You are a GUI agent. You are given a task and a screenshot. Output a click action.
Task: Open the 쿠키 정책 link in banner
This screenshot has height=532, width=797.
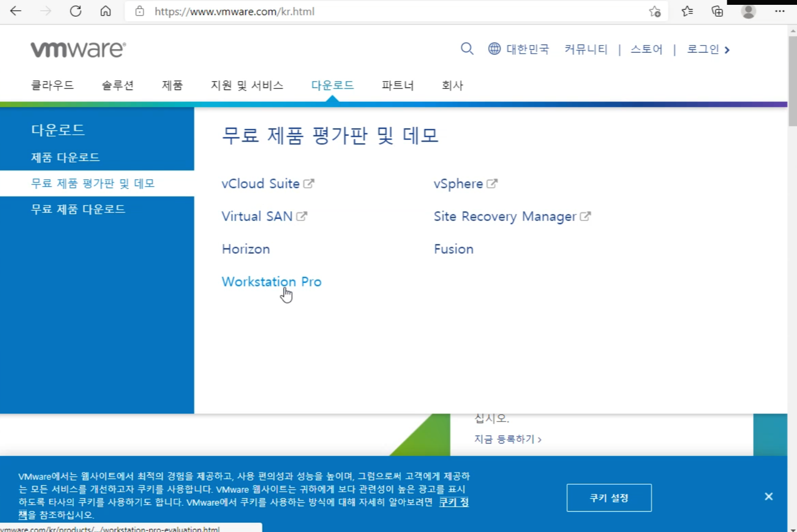click(454, 502)
